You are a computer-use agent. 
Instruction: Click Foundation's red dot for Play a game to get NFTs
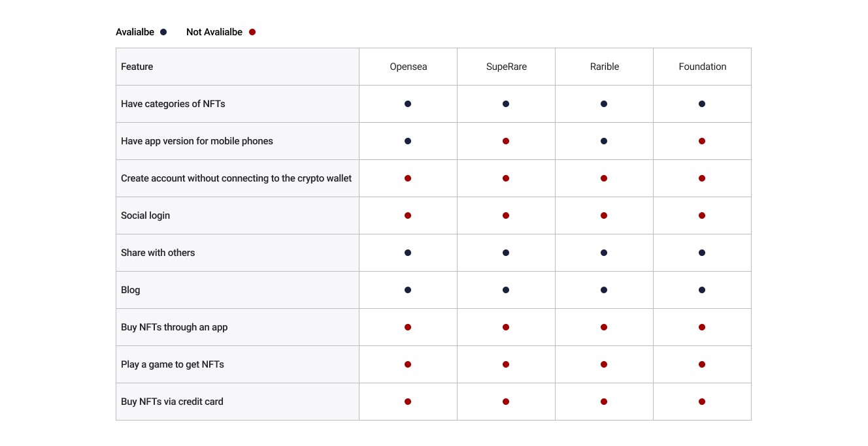(x=702, y=364)
